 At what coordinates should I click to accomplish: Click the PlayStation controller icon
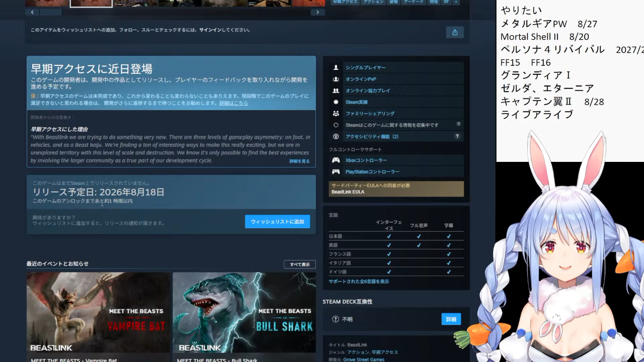(336, 172)
